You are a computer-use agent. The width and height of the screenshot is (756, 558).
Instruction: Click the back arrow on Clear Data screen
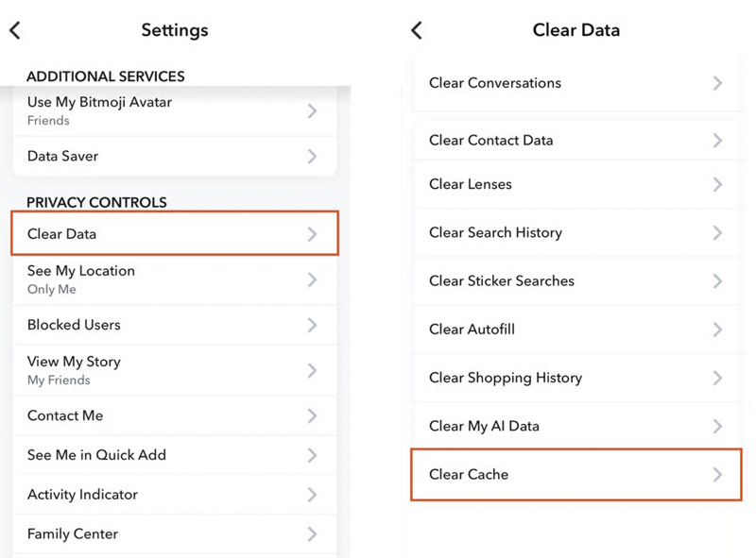(x=416, y=29)
